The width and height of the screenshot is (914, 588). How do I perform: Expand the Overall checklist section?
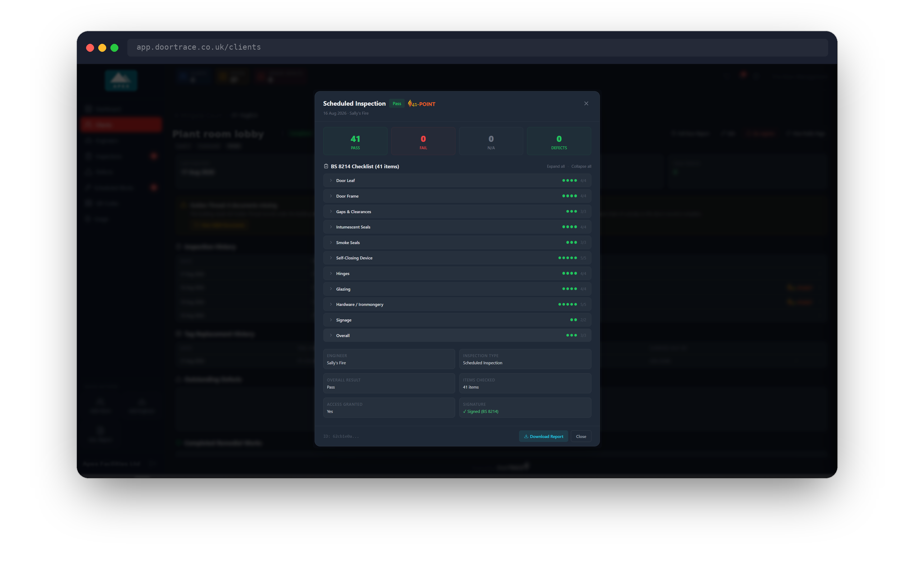coord(457,335)
